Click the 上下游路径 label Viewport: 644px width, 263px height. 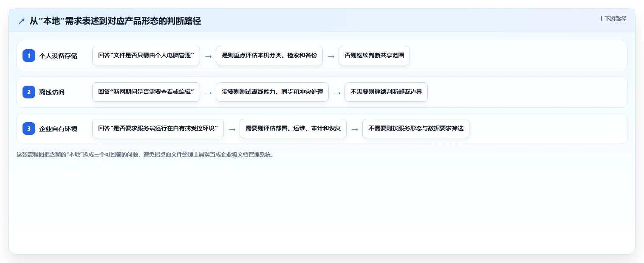(x=613, y=19)
